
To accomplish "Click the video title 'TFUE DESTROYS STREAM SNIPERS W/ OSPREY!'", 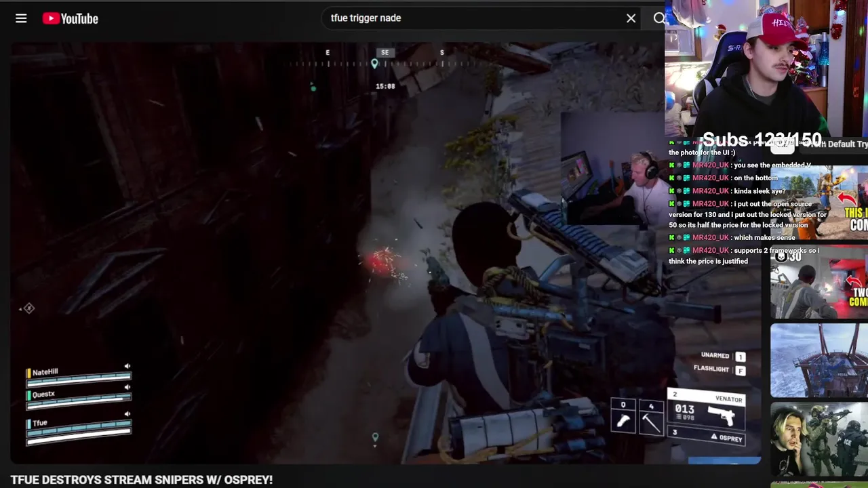I will [x=142, y=480].
